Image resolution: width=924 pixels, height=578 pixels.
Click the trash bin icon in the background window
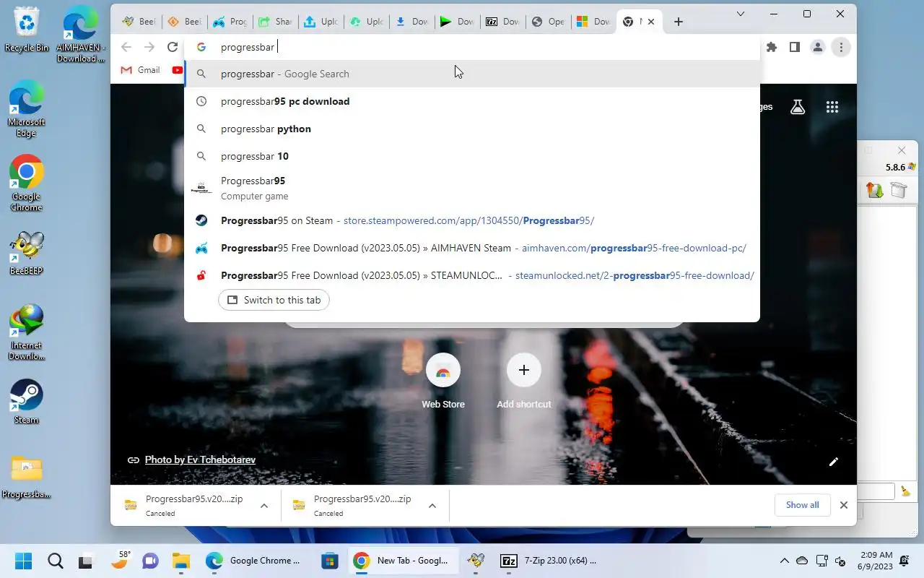point(898,190)
